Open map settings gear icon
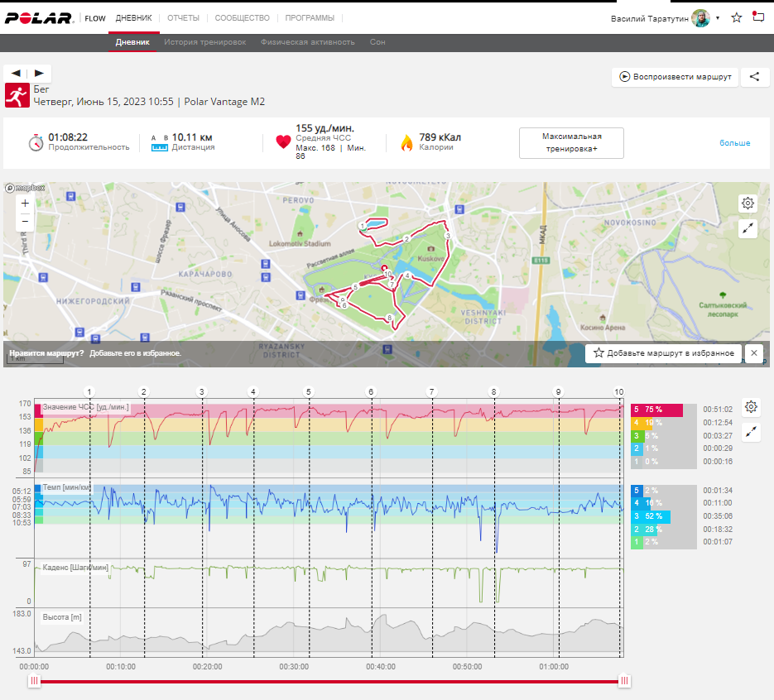 [x=748, y=203]
